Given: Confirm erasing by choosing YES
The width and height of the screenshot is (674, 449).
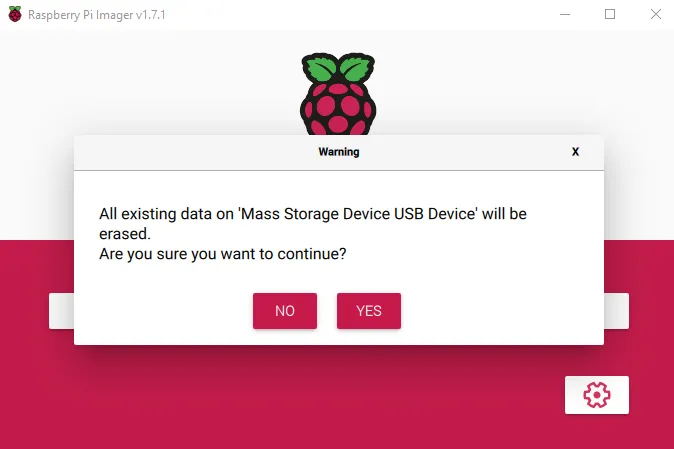Looking at the screenshot, I should (369, 311).
